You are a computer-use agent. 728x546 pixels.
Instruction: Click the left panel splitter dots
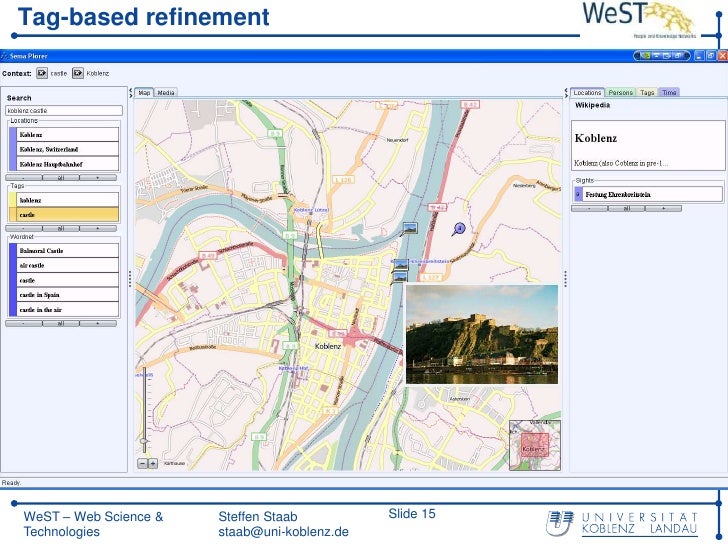pyautogui.click(x=130, y=279)
